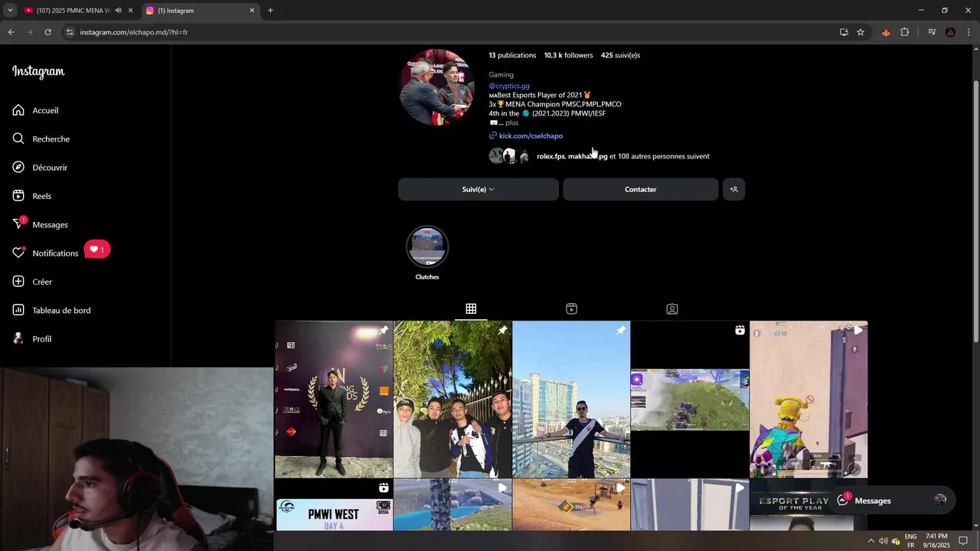The image size is (980, 551).
Task: Open the media control icon in toolbar
Action: (932, 32)
